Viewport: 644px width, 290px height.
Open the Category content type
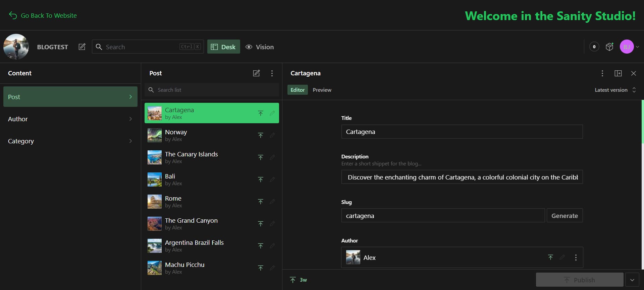coord(70,141)
